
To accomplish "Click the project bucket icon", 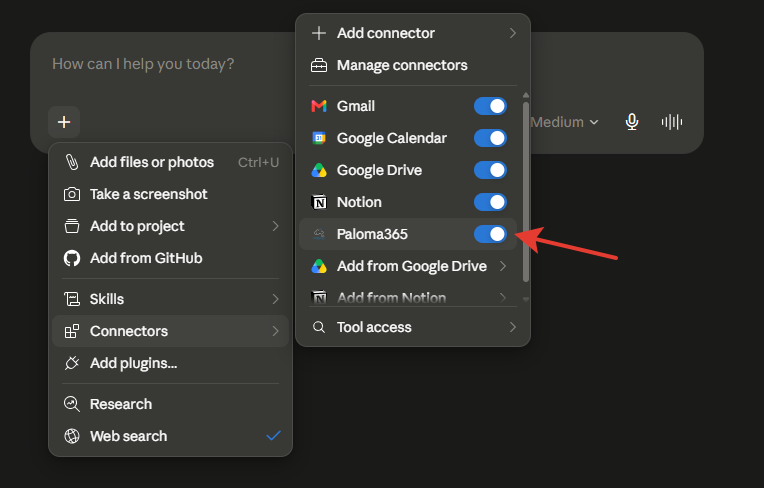I will pos(72,226).
